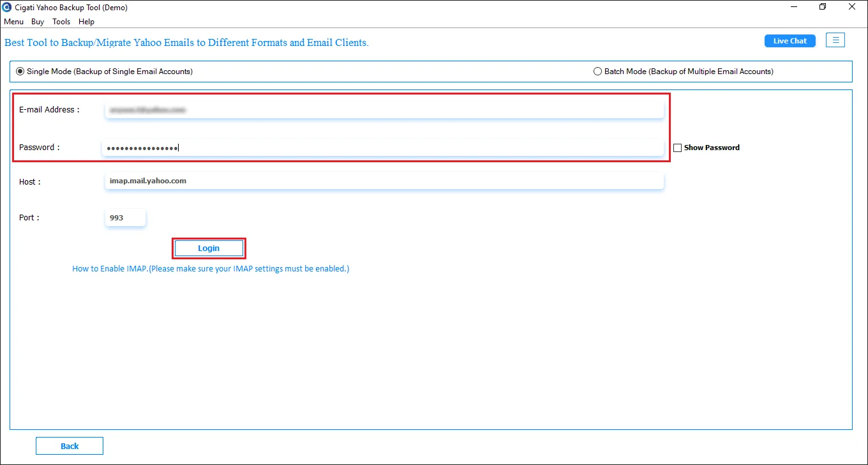Viewport: 868px width, 465px height.
Task: Open the Tools menu
Action: [61, 22]
